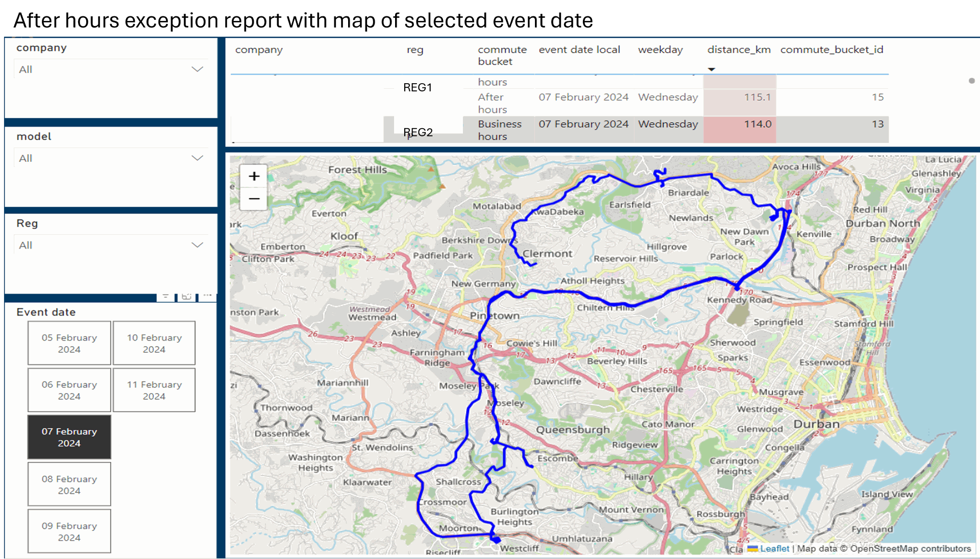Screen dimensions: 980x559
Task: Click the weekday column header
Action: point(660,50)
